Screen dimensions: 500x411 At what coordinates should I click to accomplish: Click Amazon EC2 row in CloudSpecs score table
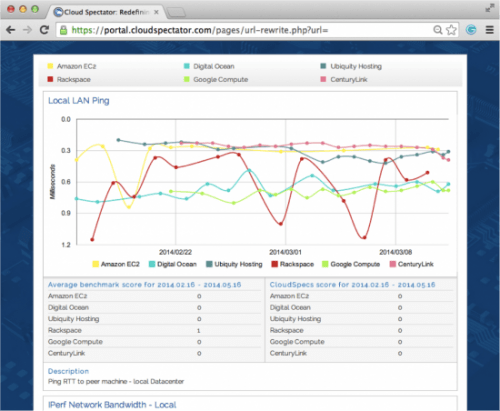tap(361, 296)
